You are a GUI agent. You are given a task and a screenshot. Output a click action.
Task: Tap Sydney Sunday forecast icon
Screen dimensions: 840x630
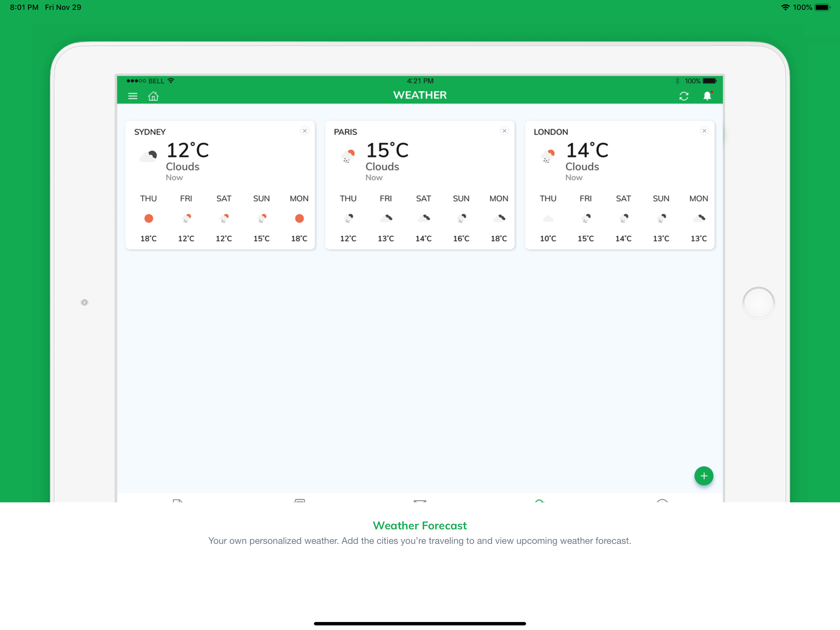(x=262, y=218)
